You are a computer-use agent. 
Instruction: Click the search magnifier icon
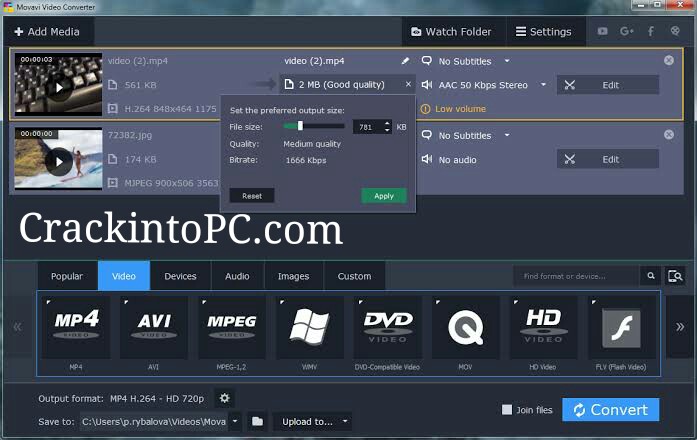[651, 276]
